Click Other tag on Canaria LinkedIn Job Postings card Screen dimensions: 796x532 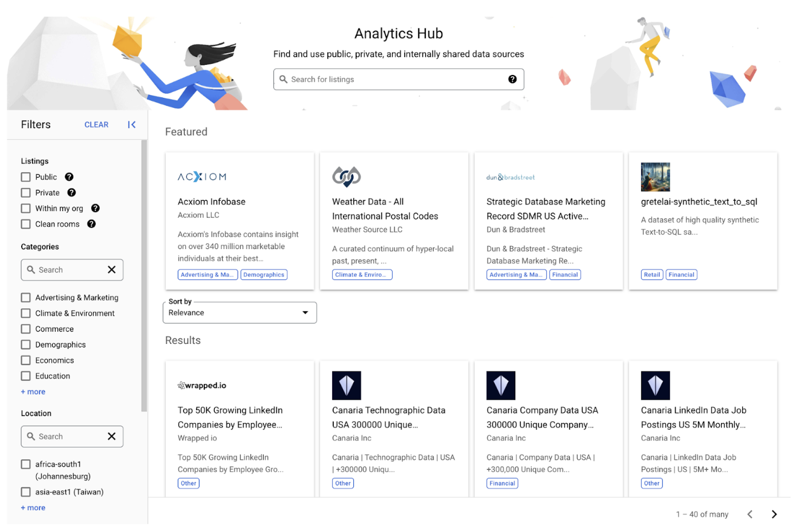(x=652, y=483)
